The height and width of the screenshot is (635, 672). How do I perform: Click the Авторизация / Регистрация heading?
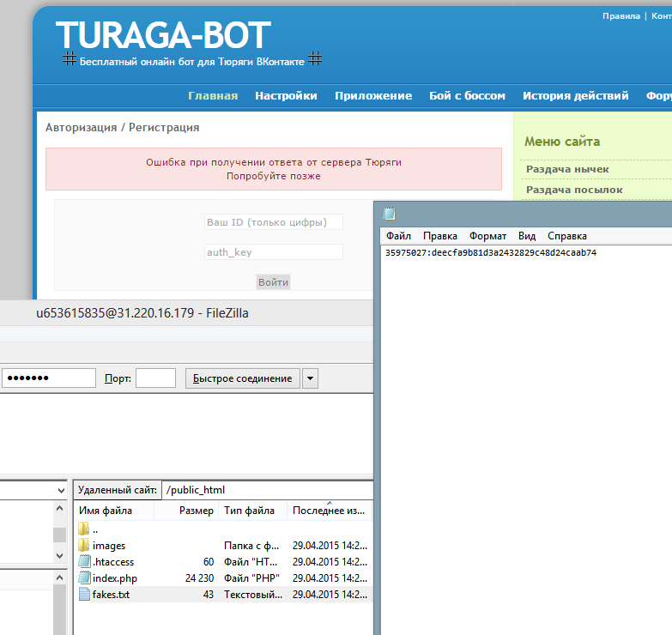(x=122, y=127)
